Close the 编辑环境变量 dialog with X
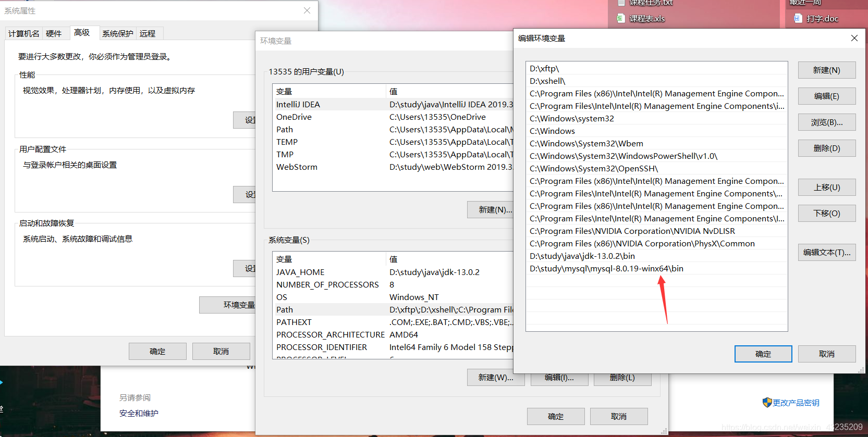The width and height of the screenshot is (868, 437). pos(854,38)
